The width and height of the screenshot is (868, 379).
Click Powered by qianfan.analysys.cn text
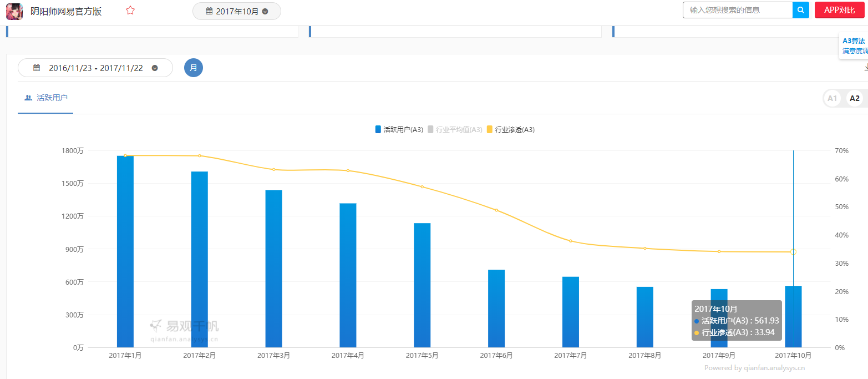pyautogui.click(x=754, y=367)
